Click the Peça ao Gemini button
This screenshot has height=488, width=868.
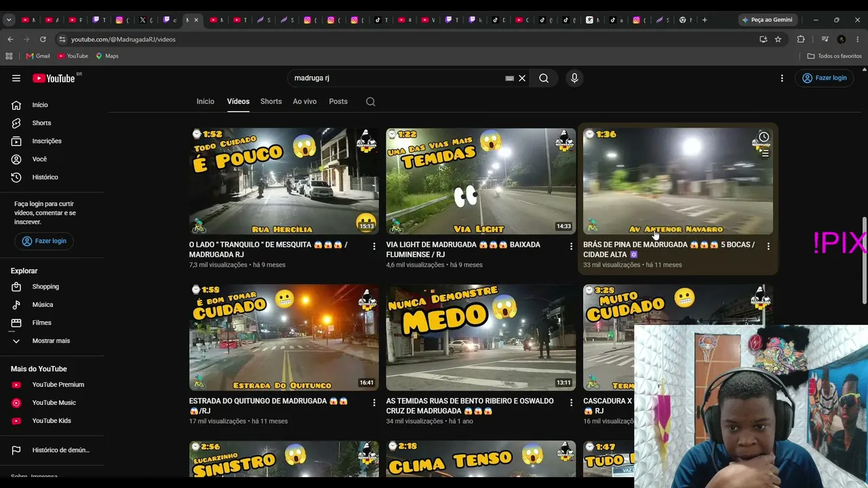click(768, 20)
